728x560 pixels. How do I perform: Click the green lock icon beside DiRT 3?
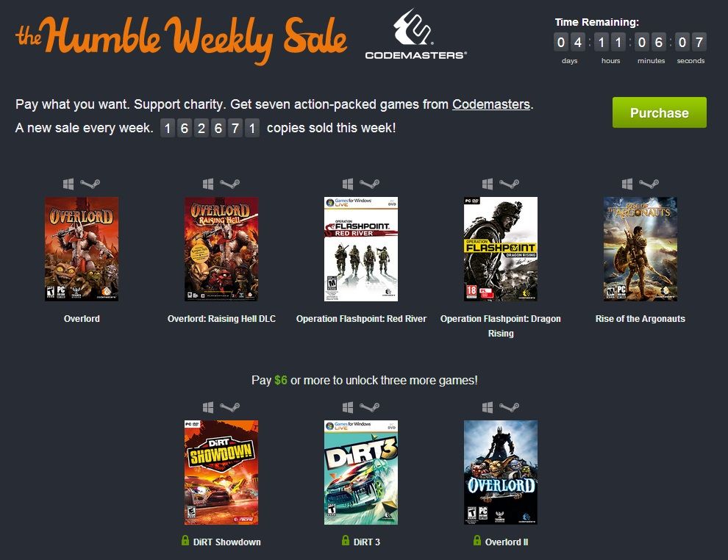coord(346,540)
